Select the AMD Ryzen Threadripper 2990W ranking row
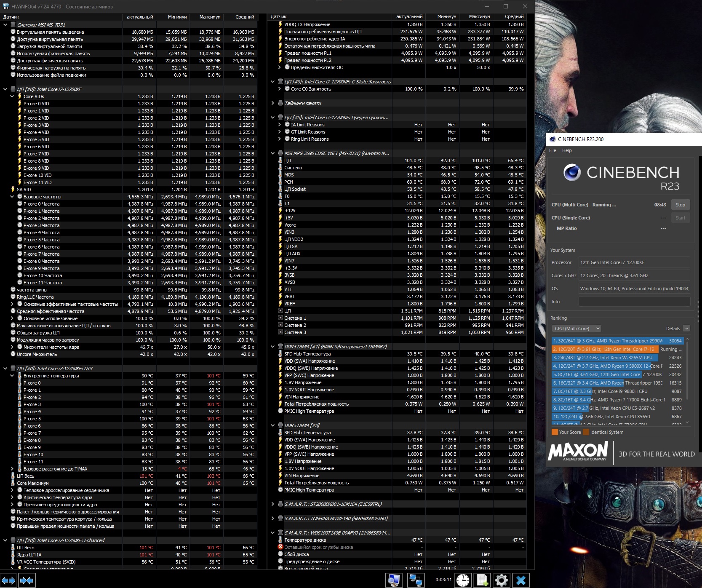This screenshot has width=702, height=588. pyautogui.click(x=617, y=341)
